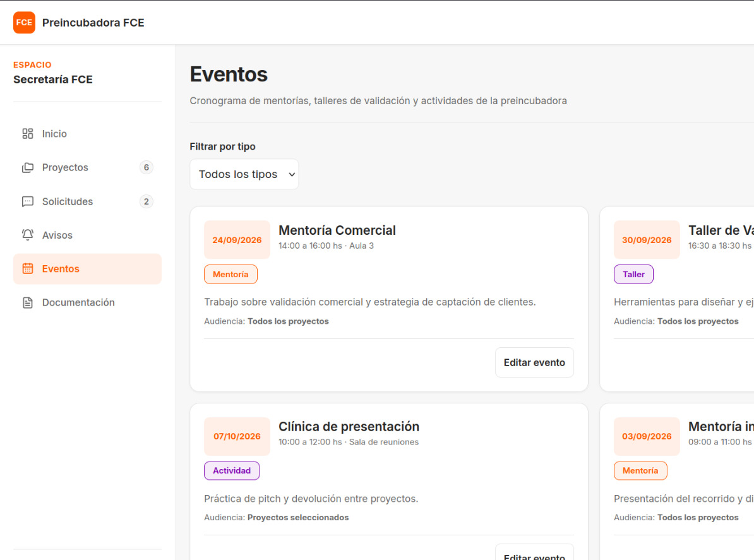Click the 03/09/2026 date badge
The width and height of the screenshot is (754, 560).
pyautogui.click(x=647, y=436)
